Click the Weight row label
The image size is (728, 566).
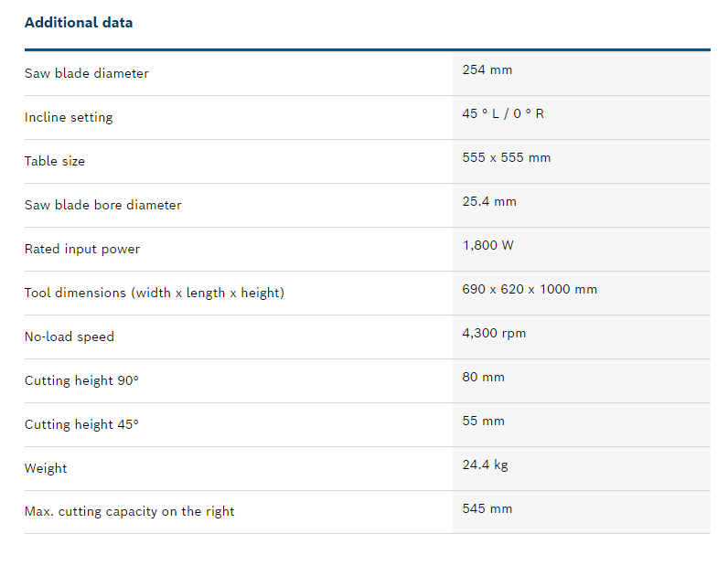pyautogui.click(x=46, y=468)
